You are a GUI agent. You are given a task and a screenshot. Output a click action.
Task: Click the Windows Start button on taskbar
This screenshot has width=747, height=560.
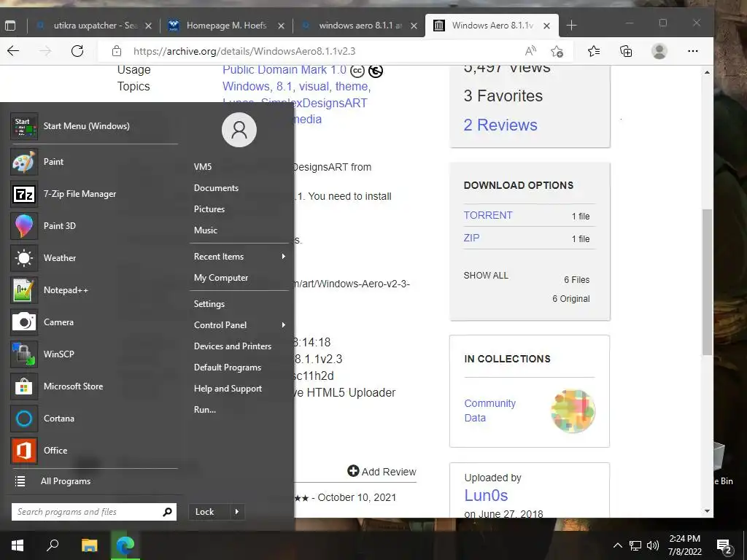tap(18, 545)
